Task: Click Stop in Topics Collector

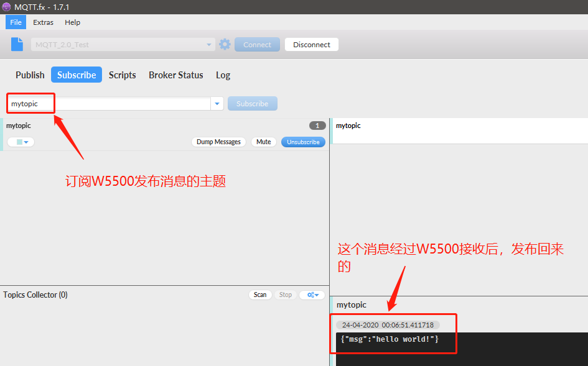Action: [286, 295]
